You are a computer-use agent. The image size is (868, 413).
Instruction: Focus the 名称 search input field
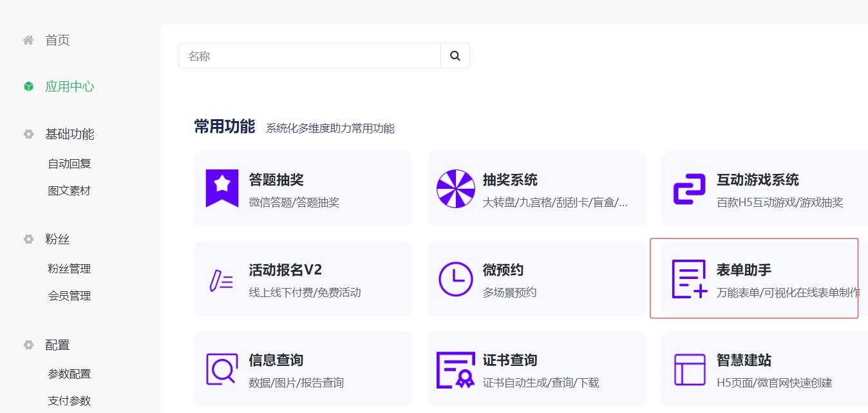(x=310, y=55)
